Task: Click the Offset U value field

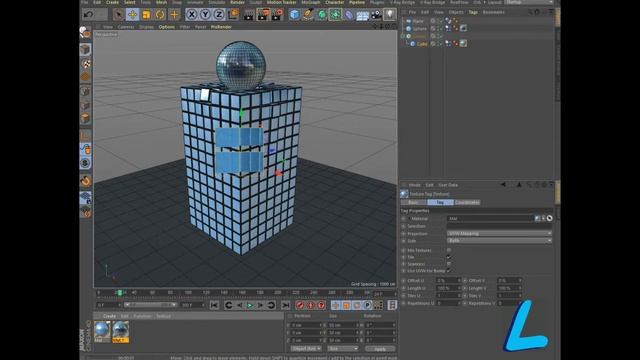Action: click(x=447, y=280)
